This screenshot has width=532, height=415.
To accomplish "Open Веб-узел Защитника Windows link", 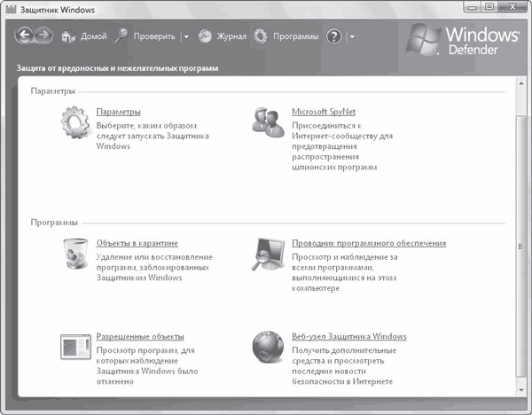I will [349, 336].
